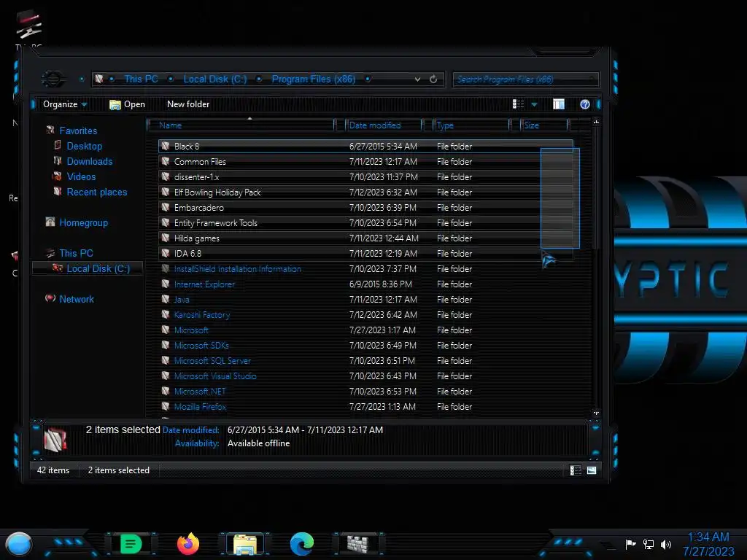Go to Local Disk (C:) in breadcrumb
The image size is (747, 560).
(215, 79)
